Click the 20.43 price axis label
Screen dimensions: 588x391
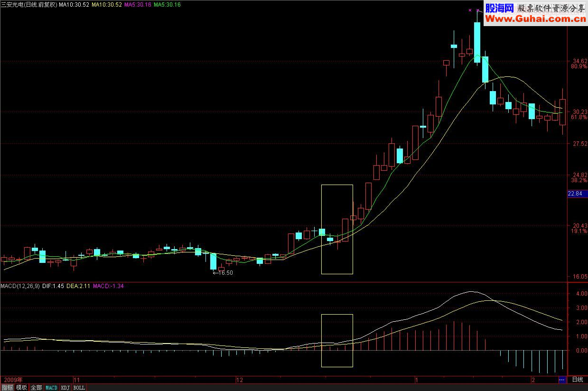580,225
